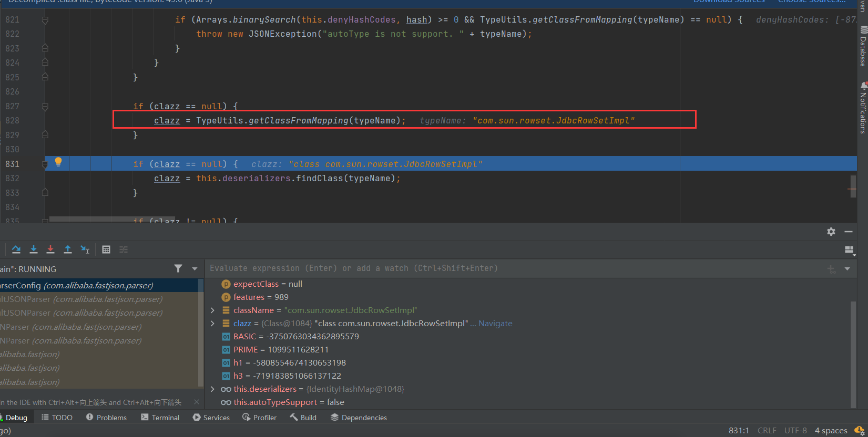Click the editor horizontal scrollbar
868x437 pixels.
click(112, 218)
